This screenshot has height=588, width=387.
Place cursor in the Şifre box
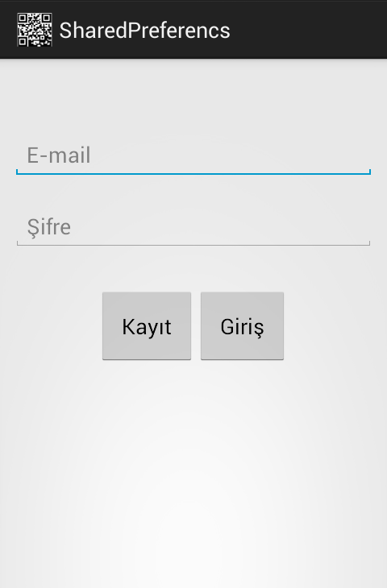coord(193,227)
